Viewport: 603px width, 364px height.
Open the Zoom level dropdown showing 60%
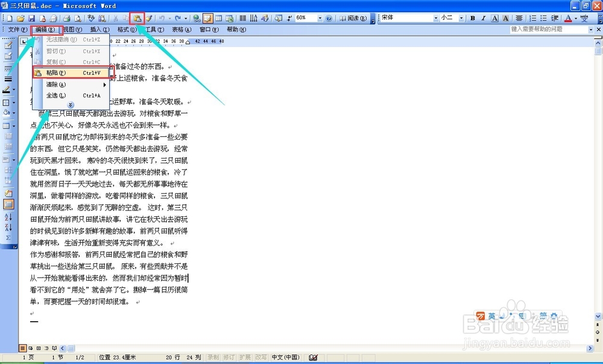pyautogui.click(x=308, y=18)
